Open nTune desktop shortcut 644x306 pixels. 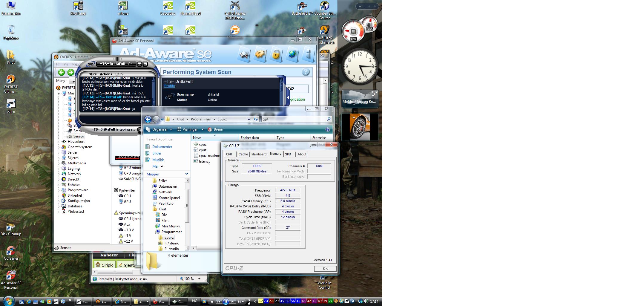[x=123, y=8]
